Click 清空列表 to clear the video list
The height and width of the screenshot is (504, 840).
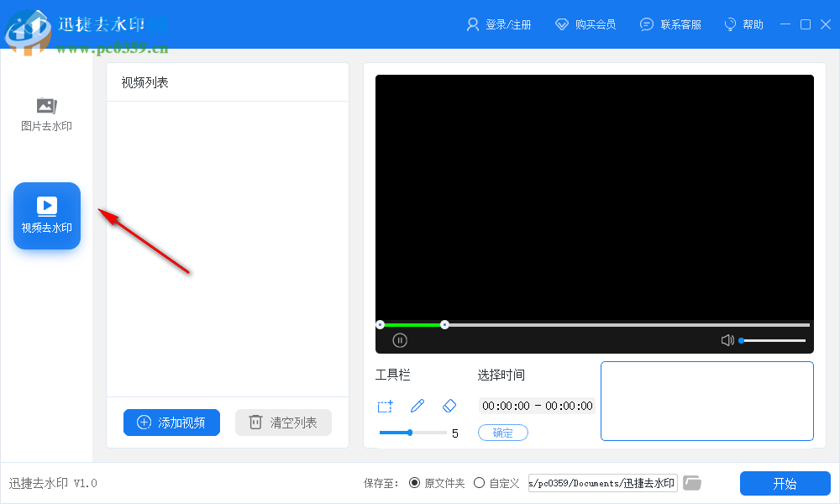283,422
